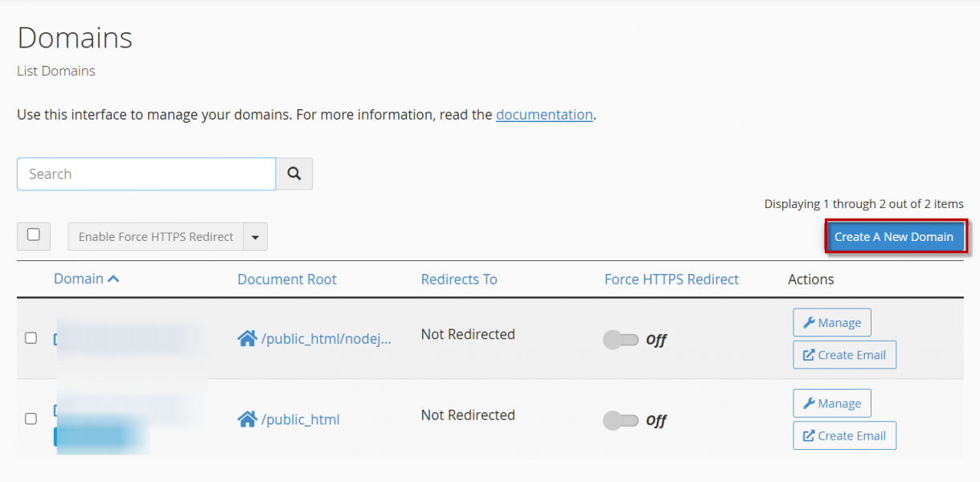Screen dimensions: 980x482
Task: Click the Domain column sort arrow
Action: pos(113,279)
